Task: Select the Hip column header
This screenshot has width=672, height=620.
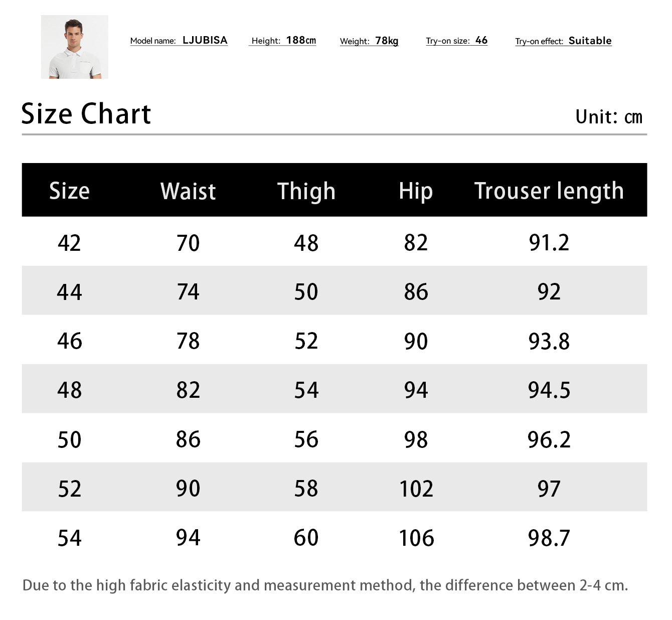Action: pos(416,191)
